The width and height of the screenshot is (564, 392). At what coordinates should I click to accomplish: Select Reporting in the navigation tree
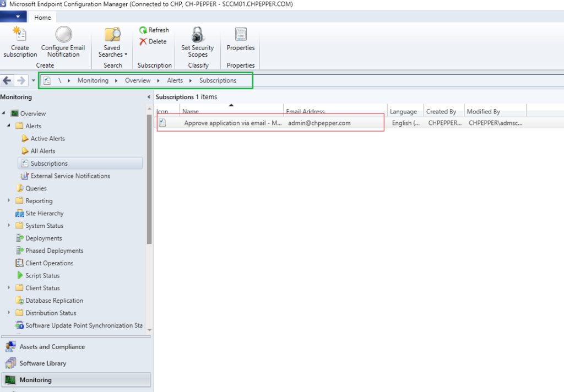tap(39, 200)
